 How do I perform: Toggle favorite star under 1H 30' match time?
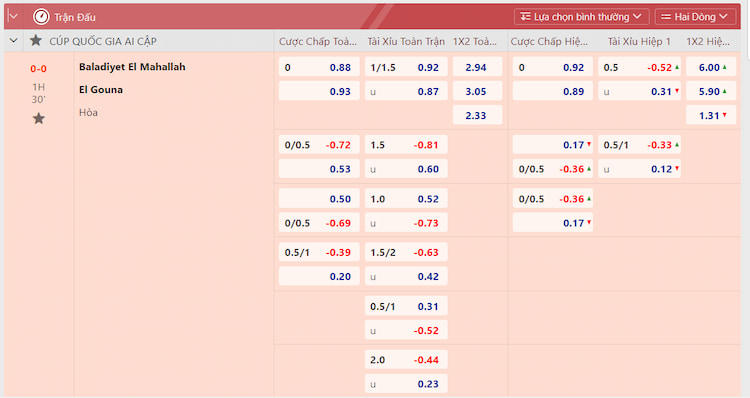[x=39, y=118]
